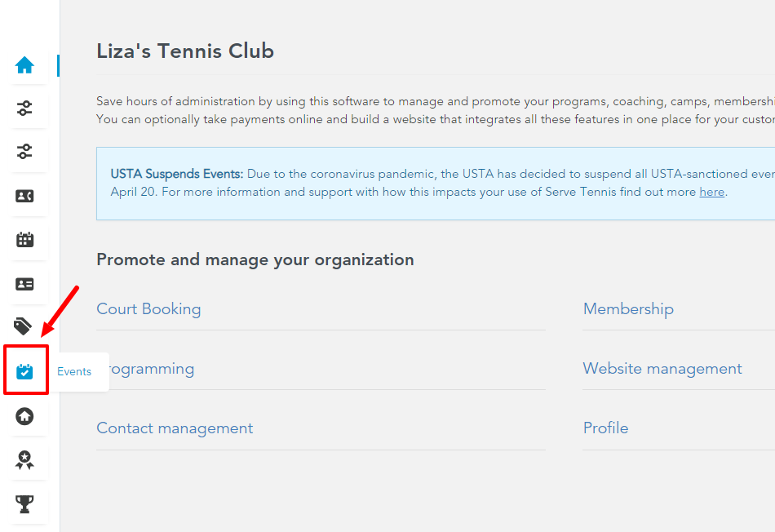Open Website management

tap(662, 369)
